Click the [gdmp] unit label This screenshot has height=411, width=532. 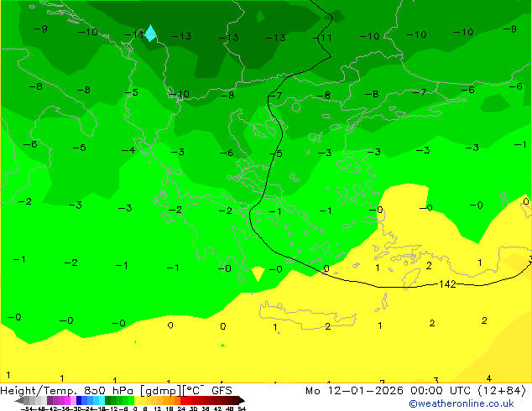159,391
